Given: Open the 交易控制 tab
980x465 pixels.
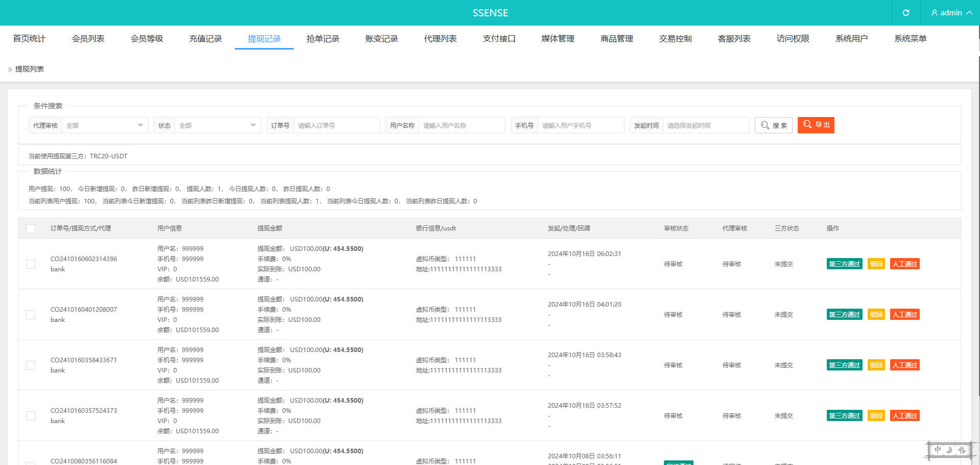Looking at the screenshot, I should point(675,39).
